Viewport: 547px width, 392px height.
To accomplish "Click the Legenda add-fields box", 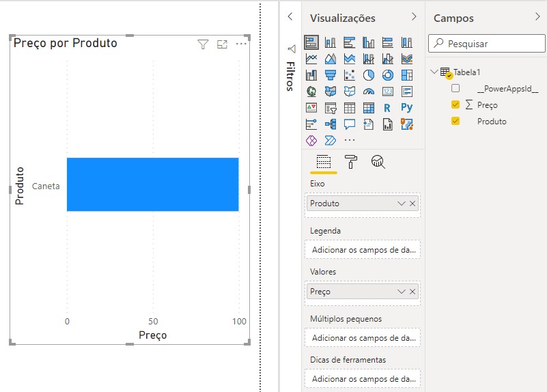I will tap(363, 250).
